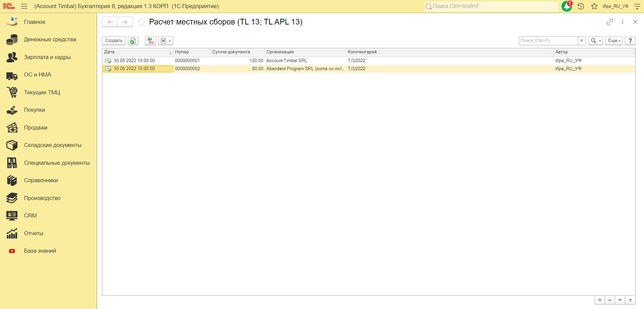This screenshot has width=644, height=309.
Task: Open service settings menu at top right
Action: pos(637,6)
